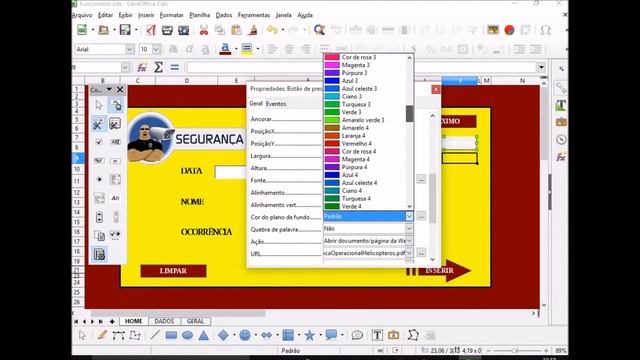Open the URL field dropdown arrow
Screen dimensions: 640x360
(x=409, y=253)
